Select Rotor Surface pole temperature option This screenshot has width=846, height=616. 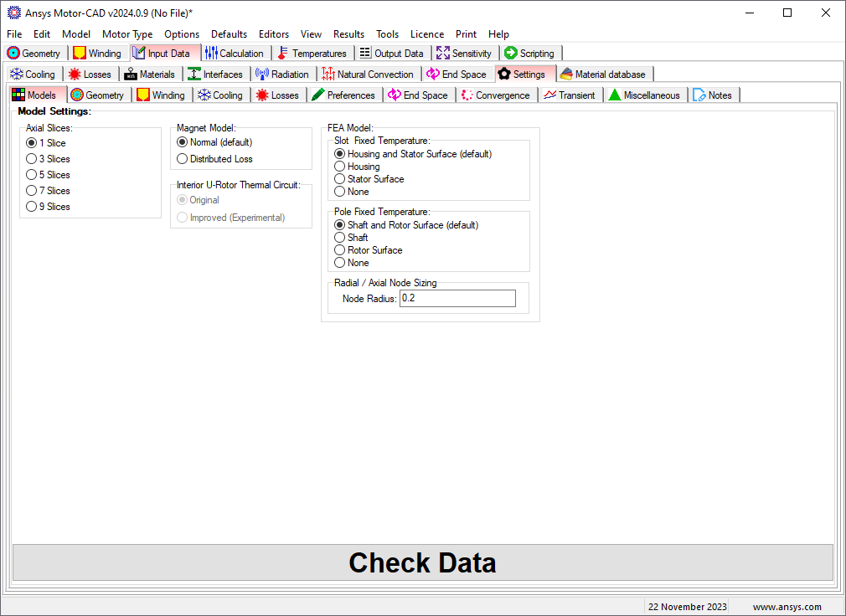[368, 250]
